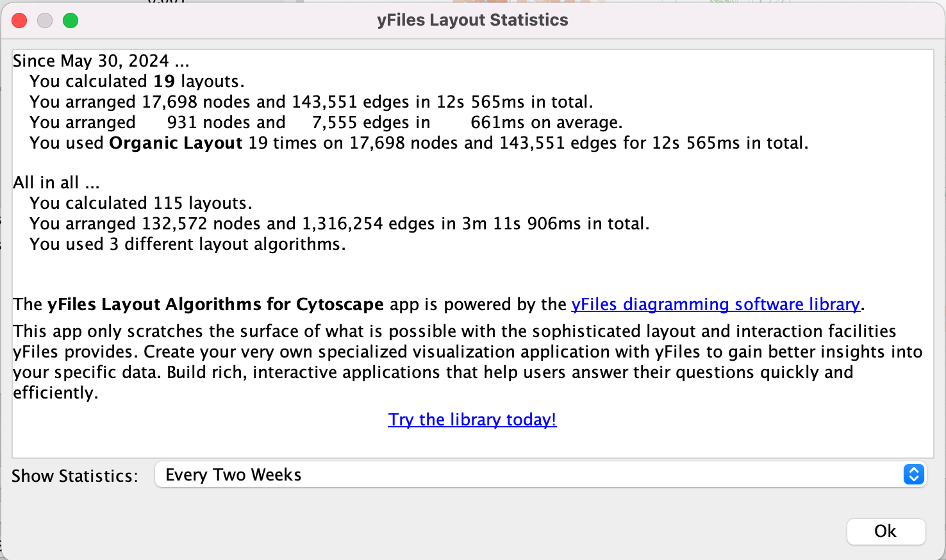The width and height of the screenshot is (946, 560).
Task: Click the 'All in all ...' heading
Action: (x=56, y=183)
